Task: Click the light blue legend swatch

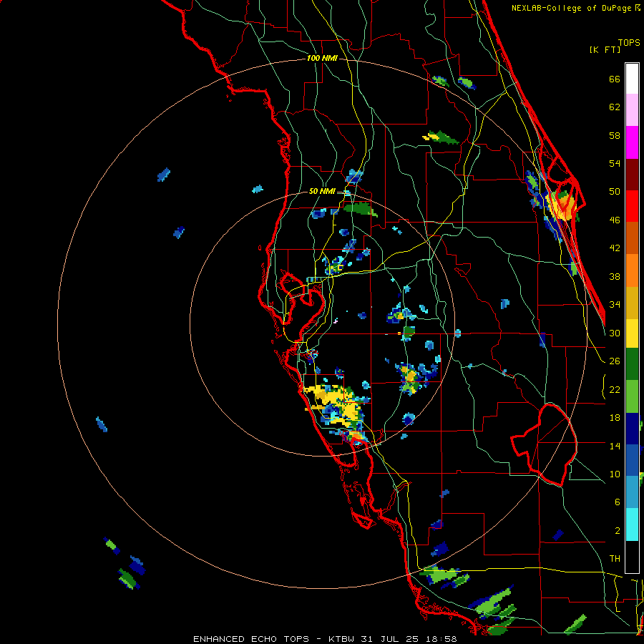Action: pyautogui.click(x=632, y=492)
